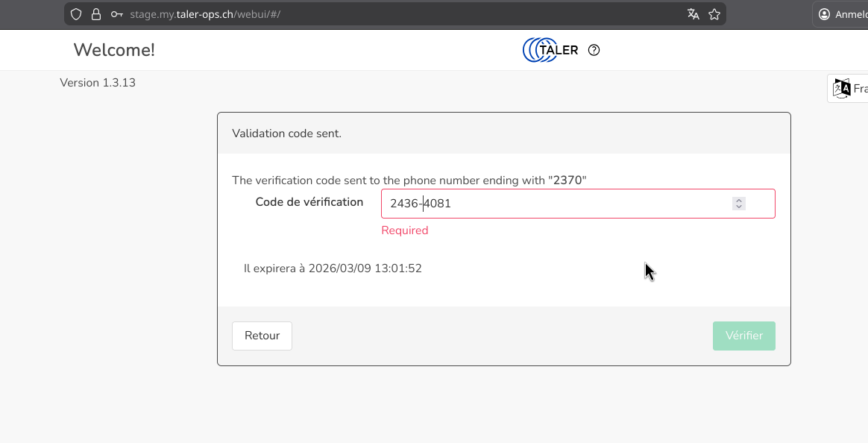
Task: Click the Code de vérification label
Action: [x=309, y=202]
